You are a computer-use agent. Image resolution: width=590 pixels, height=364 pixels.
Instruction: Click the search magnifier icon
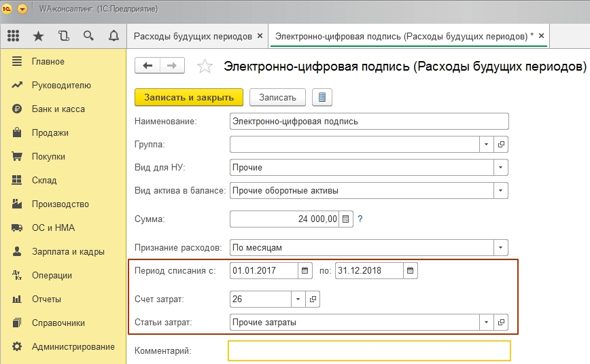[88, 36]
